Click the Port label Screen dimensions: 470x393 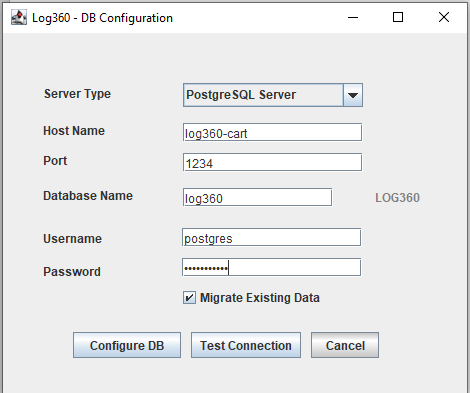[x=55, y=161]
